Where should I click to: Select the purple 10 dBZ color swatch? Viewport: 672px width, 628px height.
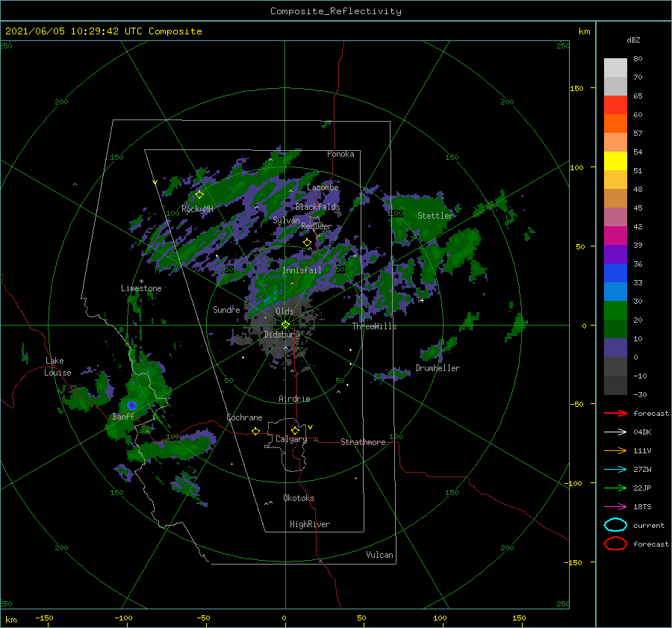pyautogui.click(x=615, y=347)
